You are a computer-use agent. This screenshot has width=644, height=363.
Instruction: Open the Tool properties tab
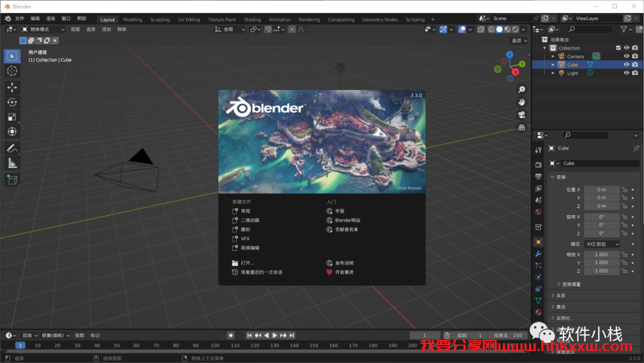(x=538, y=150)
